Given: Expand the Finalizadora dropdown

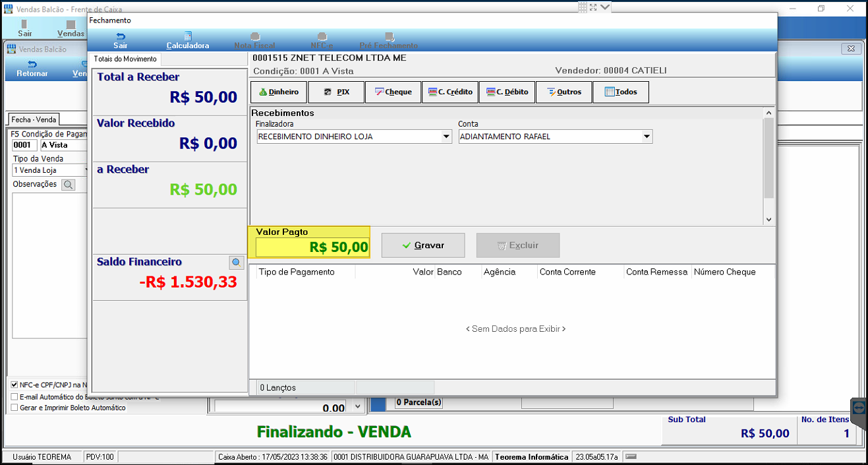Looking at the screenshot, I should 446,137.
